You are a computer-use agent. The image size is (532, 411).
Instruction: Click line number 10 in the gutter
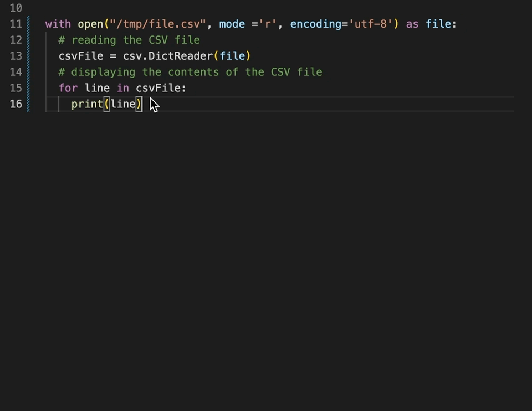pyautogui.click(x=16, y=8)
